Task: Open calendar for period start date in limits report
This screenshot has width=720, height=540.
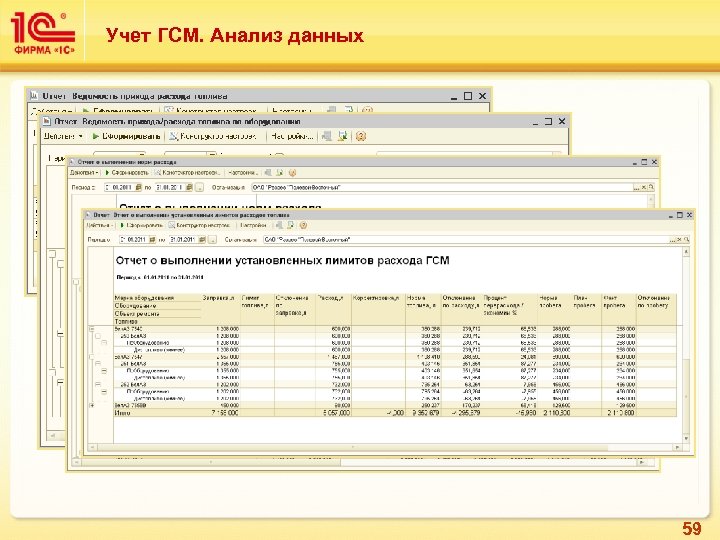Action: [x=152, y=240]
